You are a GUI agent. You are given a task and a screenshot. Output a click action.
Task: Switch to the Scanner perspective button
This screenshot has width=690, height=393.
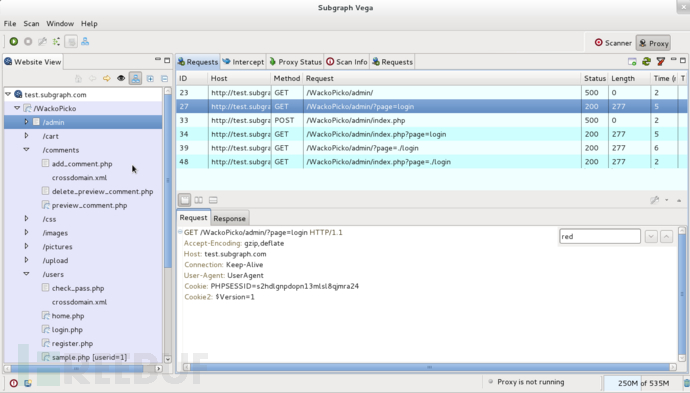(613, 43)
